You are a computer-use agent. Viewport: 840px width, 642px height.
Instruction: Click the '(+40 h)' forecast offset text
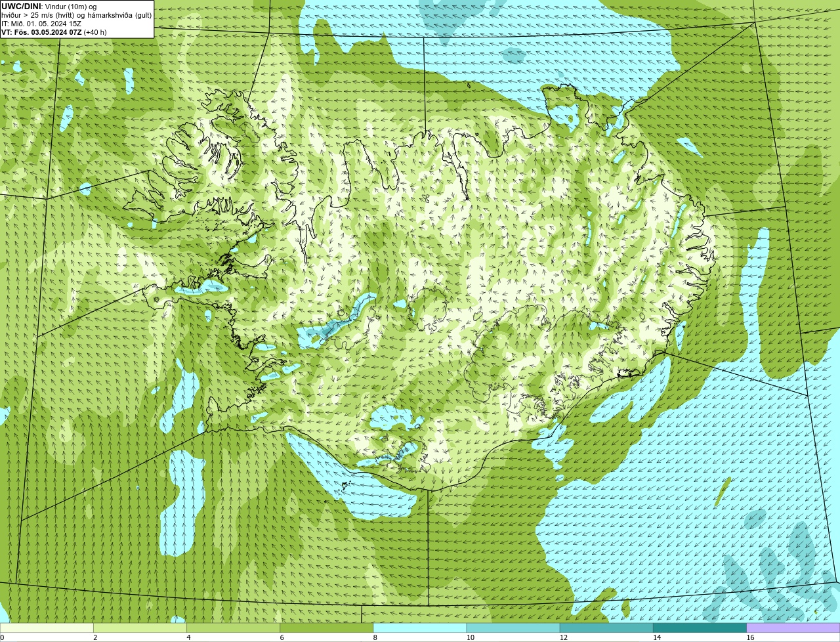click(x=95, y=32)
